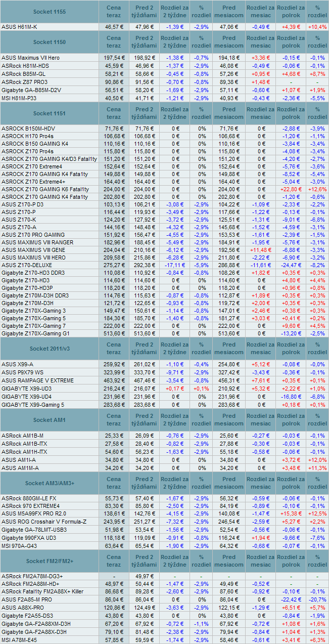Click current price 46,57 € of ASUS H61M-K
The image size is (329, 644).
(x=115, y=27)
